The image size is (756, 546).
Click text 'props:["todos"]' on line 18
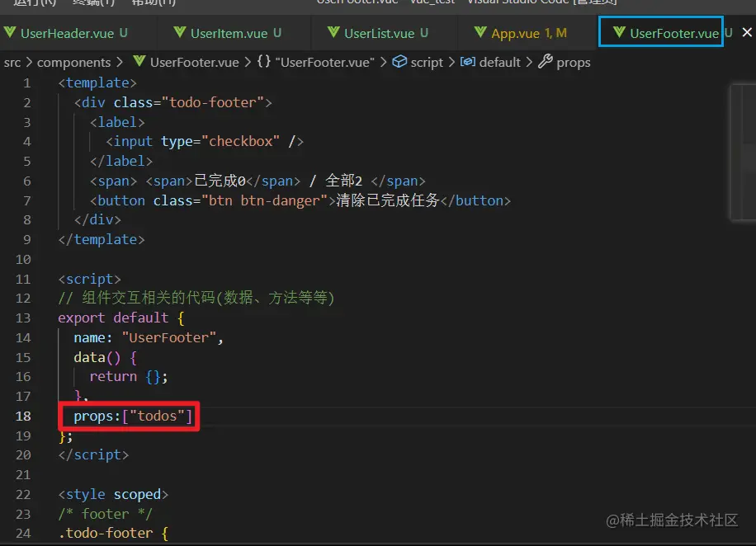(x=133, y=417)
